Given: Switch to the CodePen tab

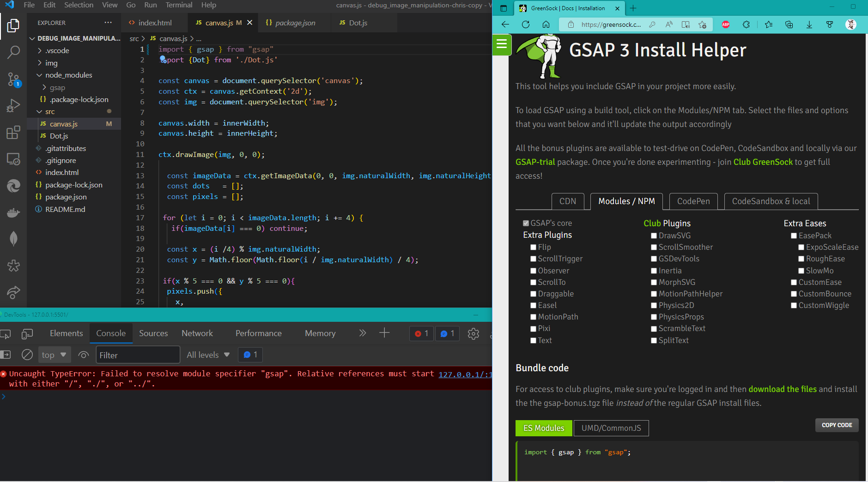Looking at the screenshot, I should click(x=693, y=201).
